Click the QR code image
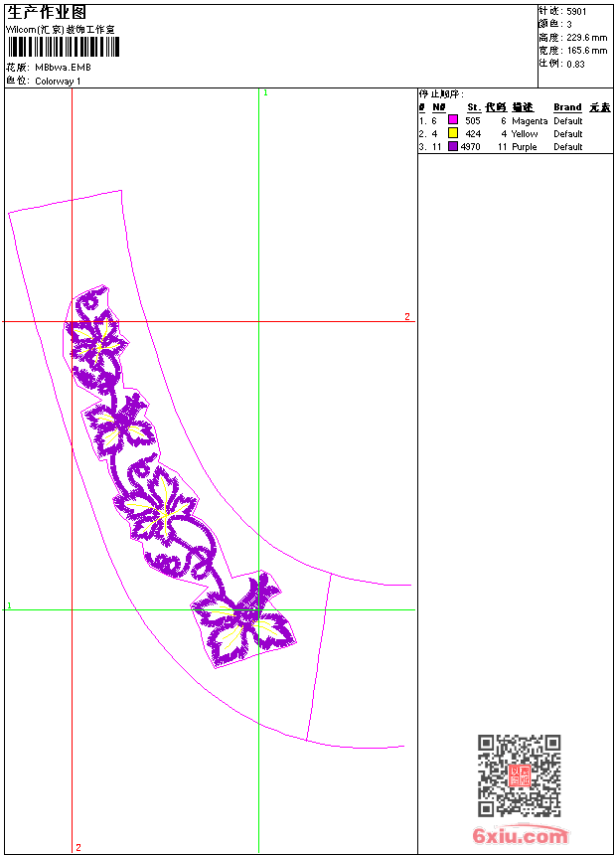 click(519, 775)
